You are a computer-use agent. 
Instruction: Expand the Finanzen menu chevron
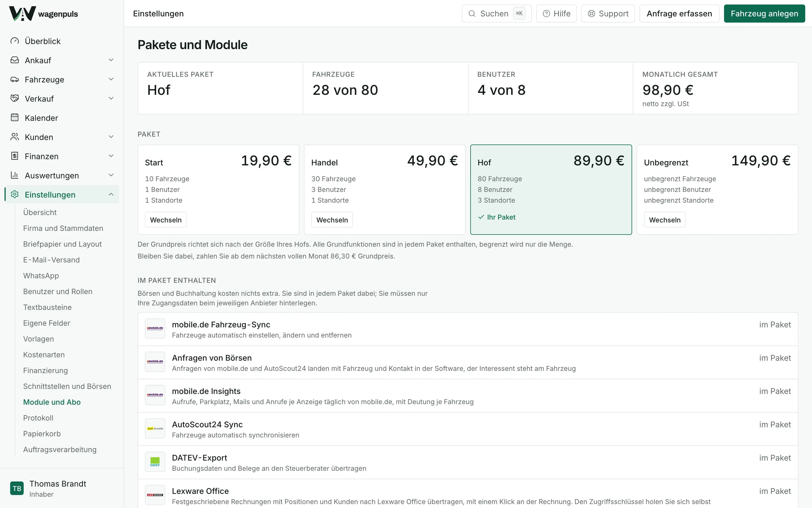click(111, 156)
